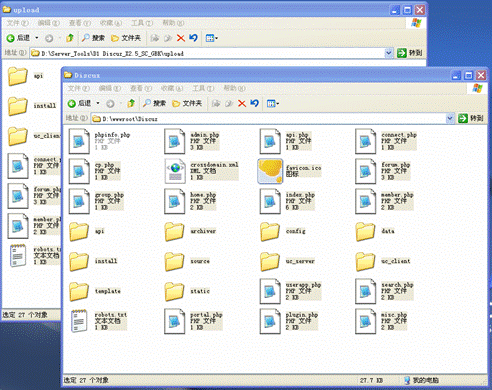
Task: Click Go button in Discuz window
Action: [470, 118]
